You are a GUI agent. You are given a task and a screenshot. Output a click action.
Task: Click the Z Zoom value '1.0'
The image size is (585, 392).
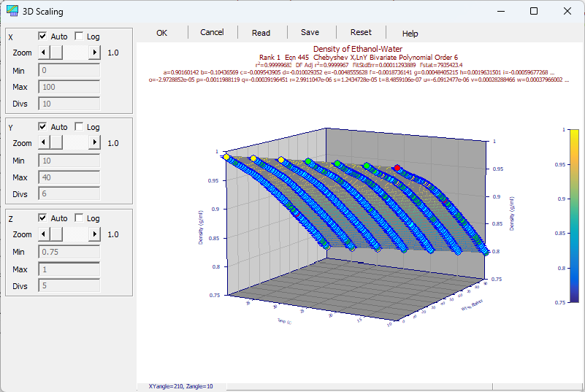coord(113,234)
